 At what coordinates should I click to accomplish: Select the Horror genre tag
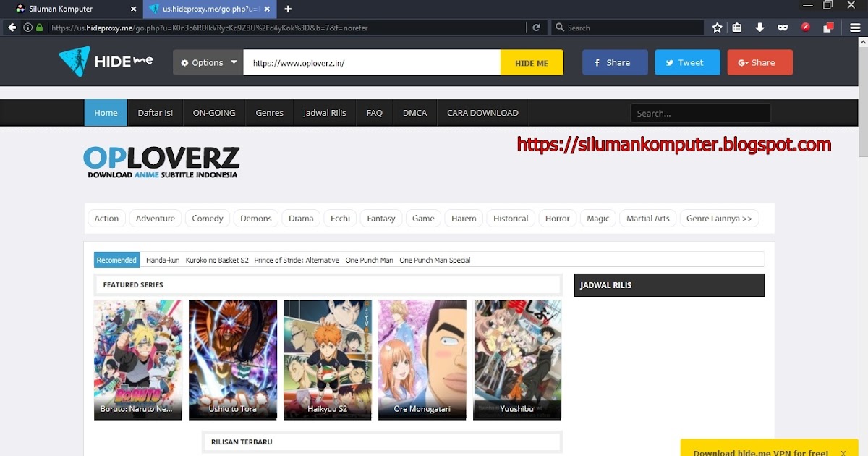[x=558, y=219]
